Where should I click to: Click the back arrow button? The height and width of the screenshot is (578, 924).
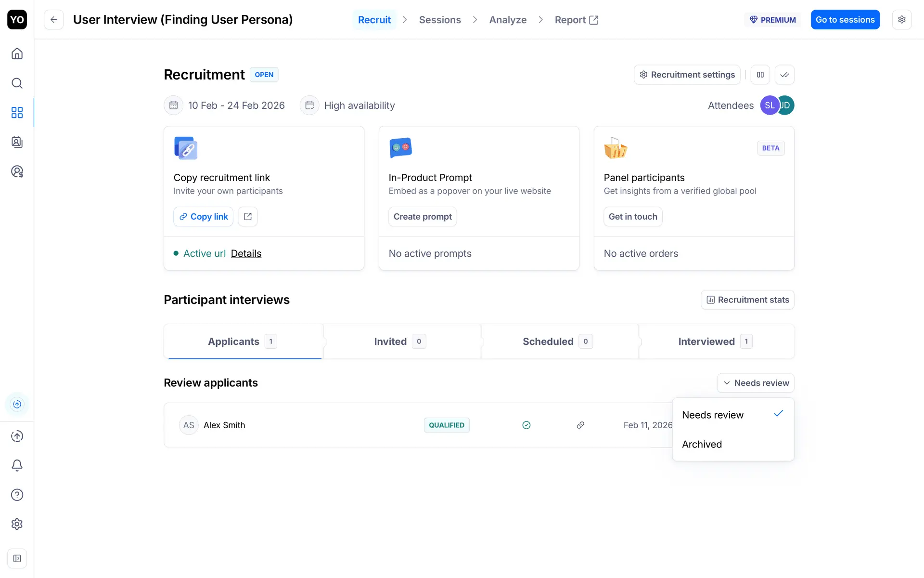tap(53, 20)
